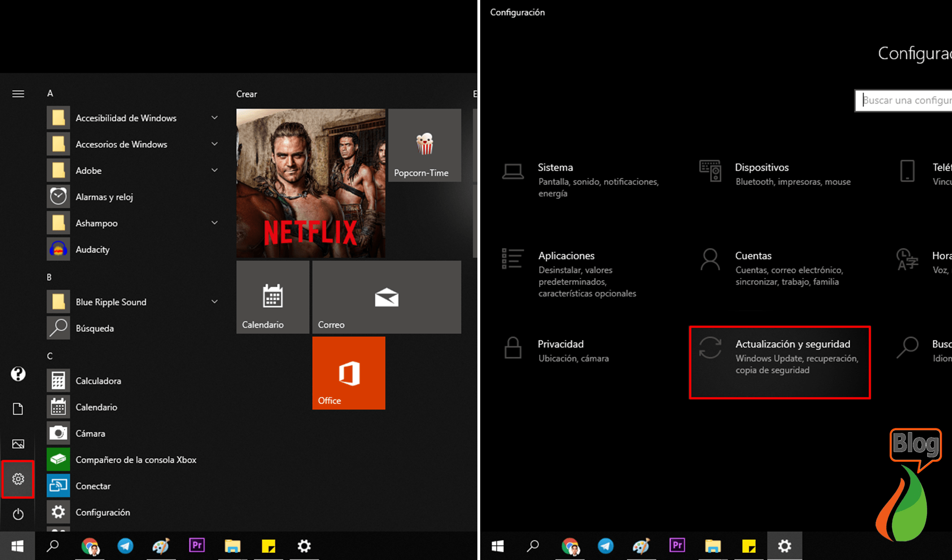952x560 pixels.
Task: Open Chrome from the right taskbar
Action: [570, 546]
